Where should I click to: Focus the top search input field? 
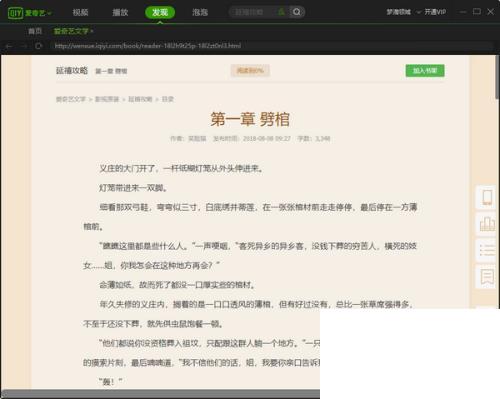click(x=253, y=12)
